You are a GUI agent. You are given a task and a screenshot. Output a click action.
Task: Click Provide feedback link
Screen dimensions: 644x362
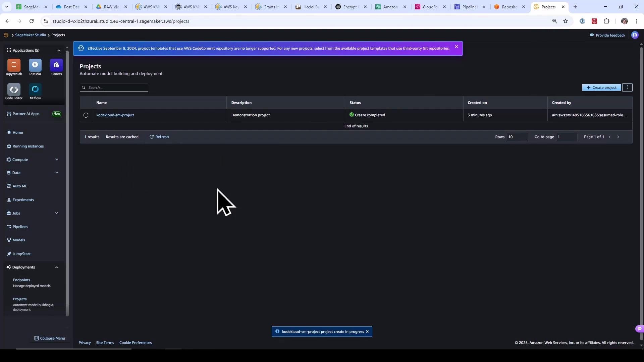(x=607, y=35)
